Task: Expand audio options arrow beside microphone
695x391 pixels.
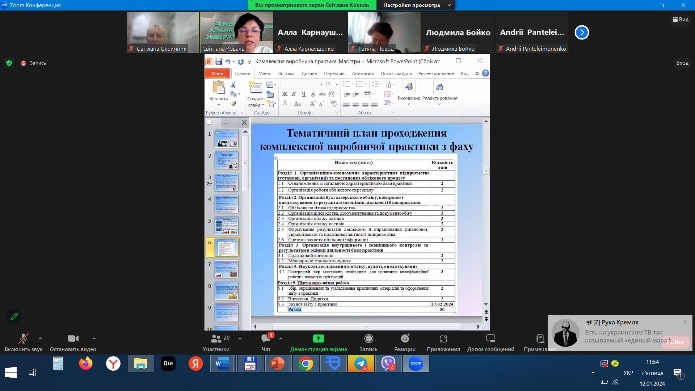Action: (x=40, y=339)
